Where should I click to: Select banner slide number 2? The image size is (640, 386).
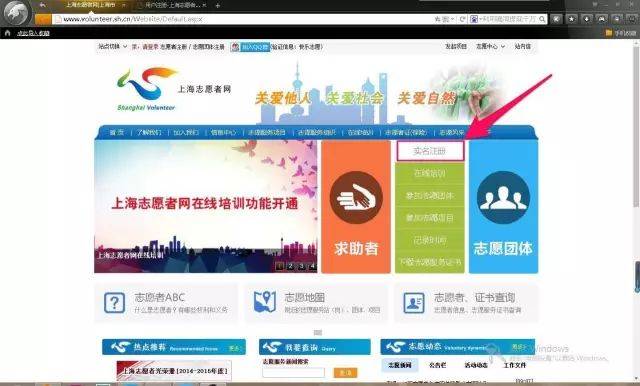point(291,266)
